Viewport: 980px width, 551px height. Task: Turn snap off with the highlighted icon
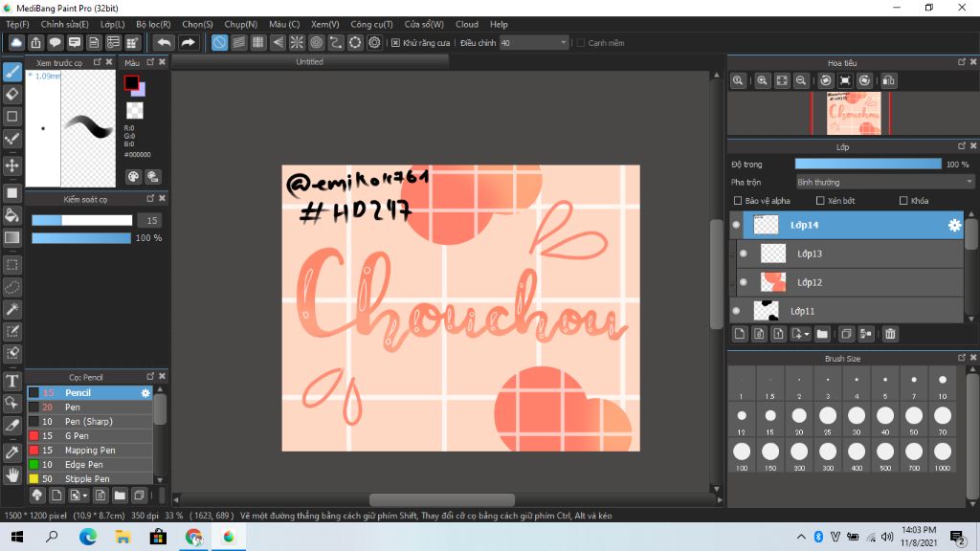pos(219,42)
